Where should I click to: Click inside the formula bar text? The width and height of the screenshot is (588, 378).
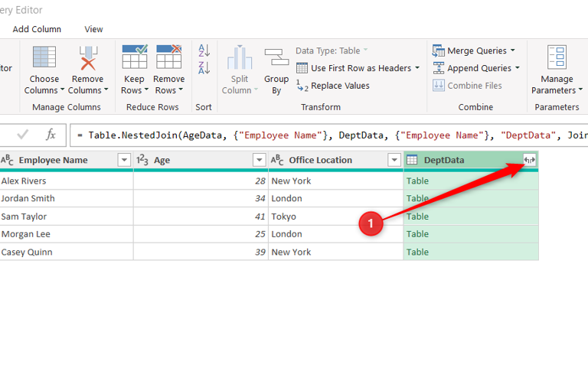pos(330,135)
